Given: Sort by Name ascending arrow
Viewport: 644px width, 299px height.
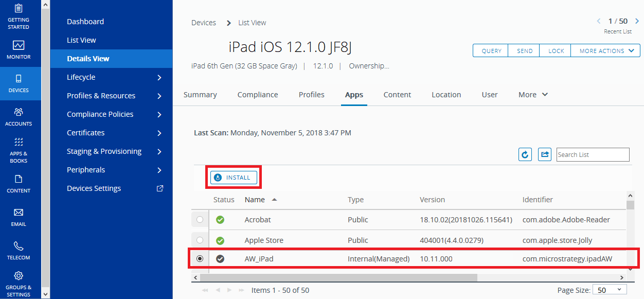Looking at the screenshot, I should 274,200.
